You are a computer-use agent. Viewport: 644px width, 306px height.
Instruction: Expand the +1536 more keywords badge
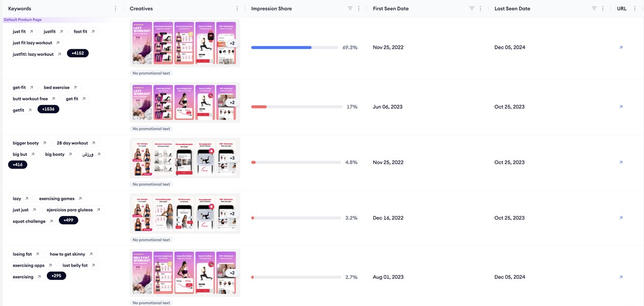(48, 109)
